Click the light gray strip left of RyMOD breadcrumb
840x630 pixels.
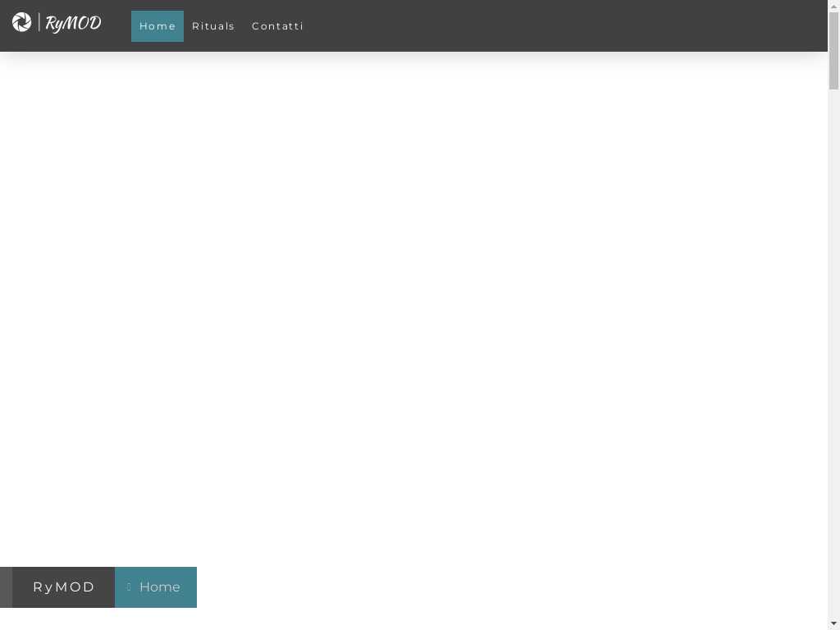[6, 587]
